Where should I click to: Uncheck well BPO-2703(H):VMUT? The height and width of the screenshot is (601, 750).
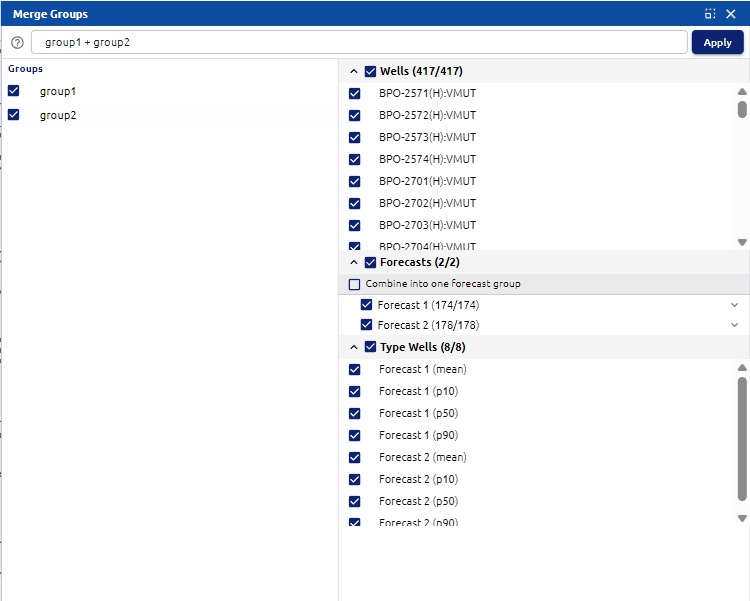(x=354, y=225)
